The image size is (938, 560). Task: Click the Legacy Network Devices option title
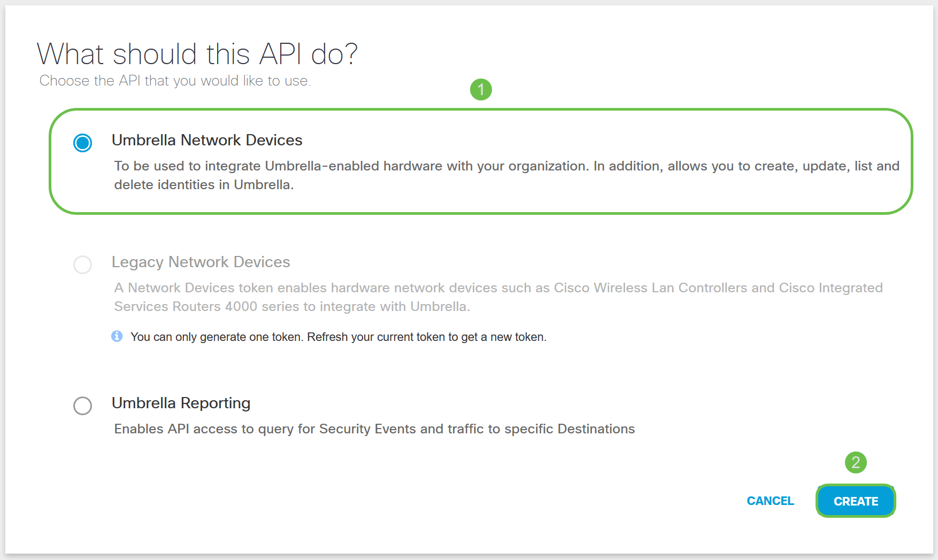pos(201,262)
